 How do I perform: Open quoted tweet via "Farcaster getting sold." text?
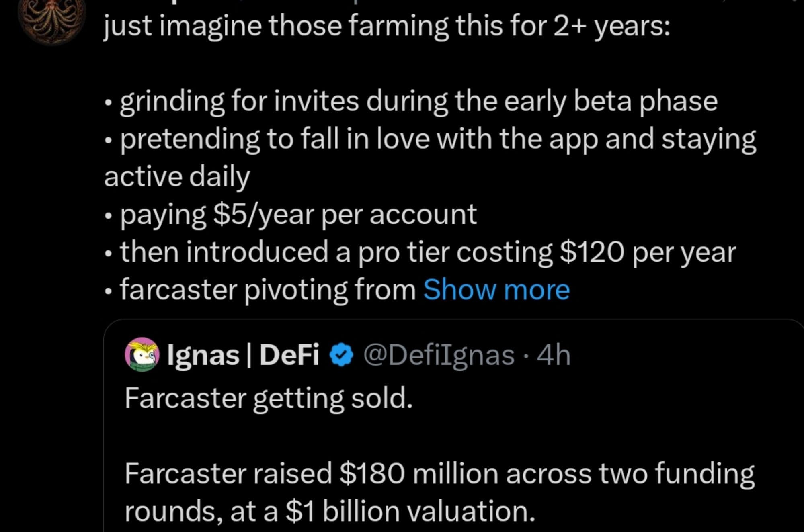point(269,399)
